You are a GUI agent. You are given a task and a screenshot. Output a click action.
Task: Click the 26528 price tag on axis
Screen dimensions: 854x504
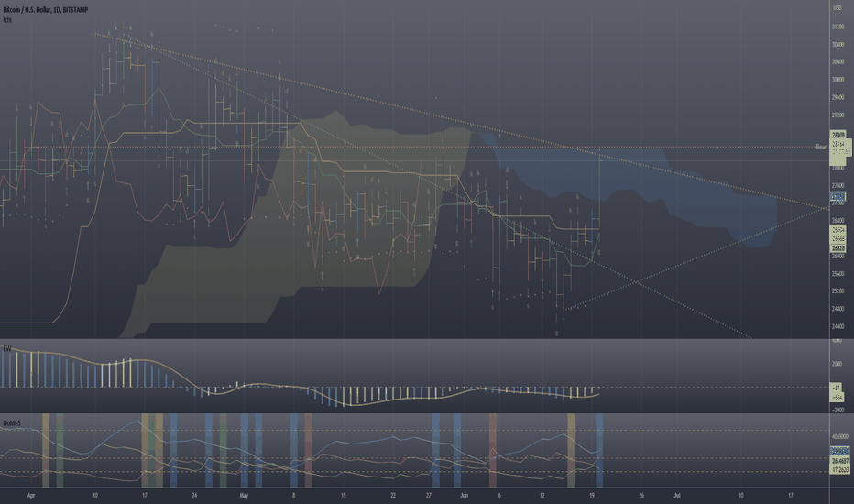pos(838,248)
